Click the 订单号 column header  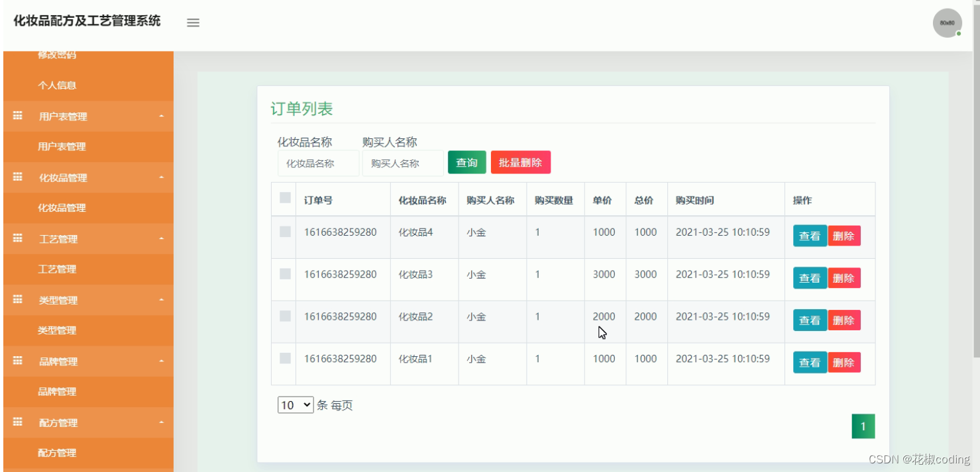[318, 201]
